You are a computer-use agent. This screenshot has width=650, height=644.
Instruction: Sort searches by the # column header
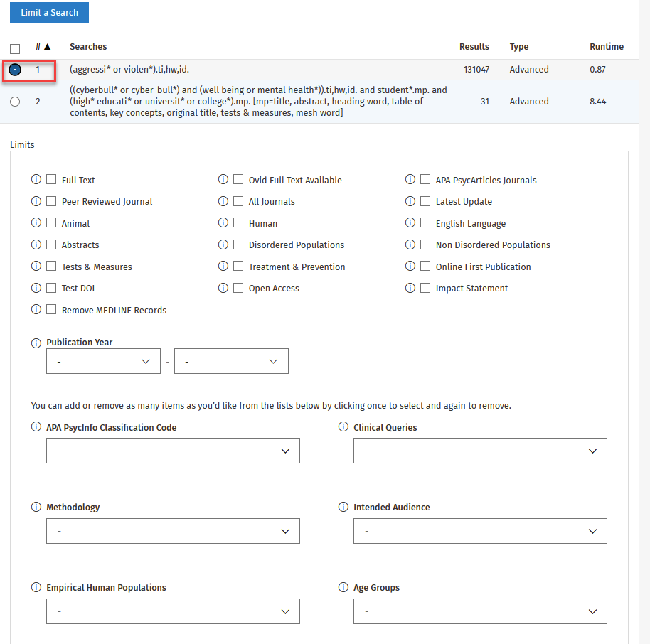(x=43, y=47)
